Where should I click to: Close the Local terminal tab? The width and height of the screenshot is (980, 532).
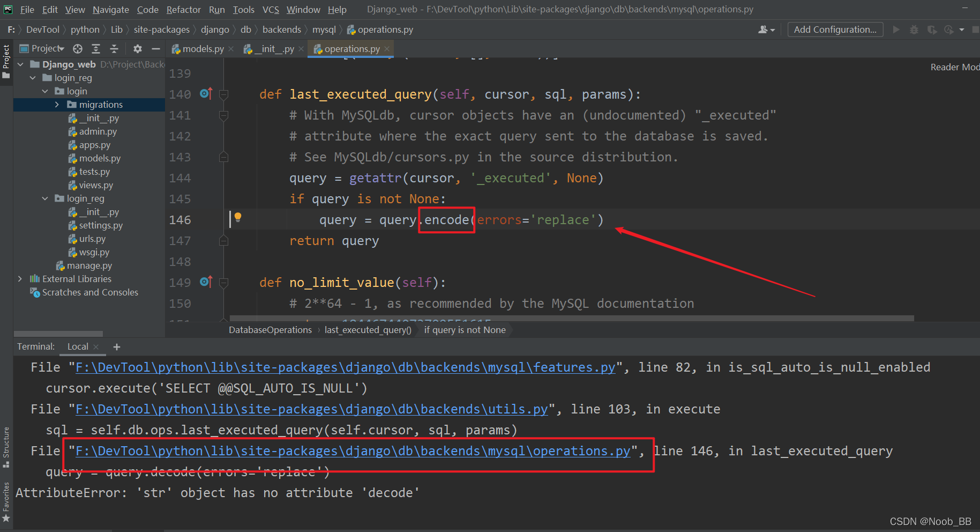96,347
